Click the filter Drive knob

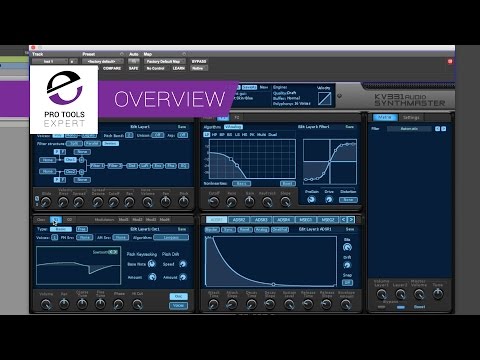coord(329,199)
